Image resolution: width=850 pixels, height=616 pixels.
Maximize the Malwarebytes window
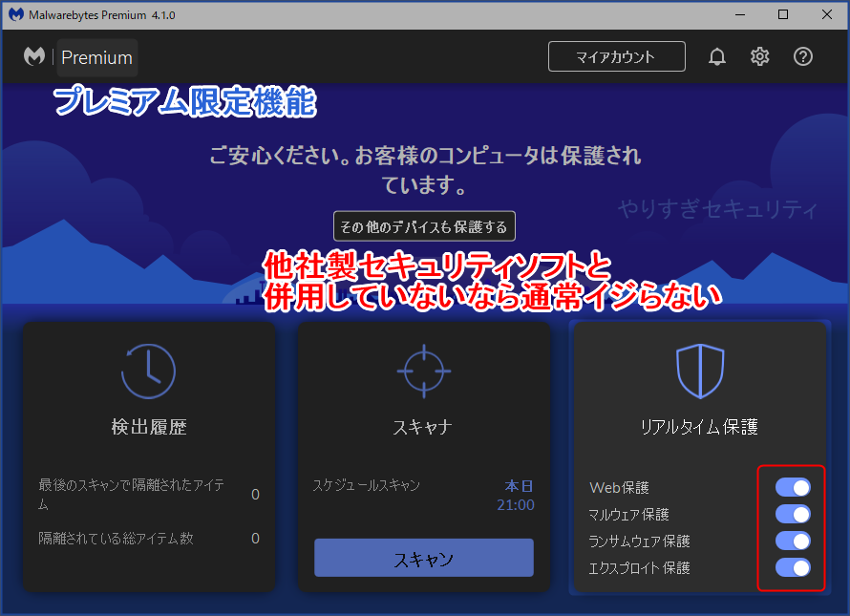783,14
